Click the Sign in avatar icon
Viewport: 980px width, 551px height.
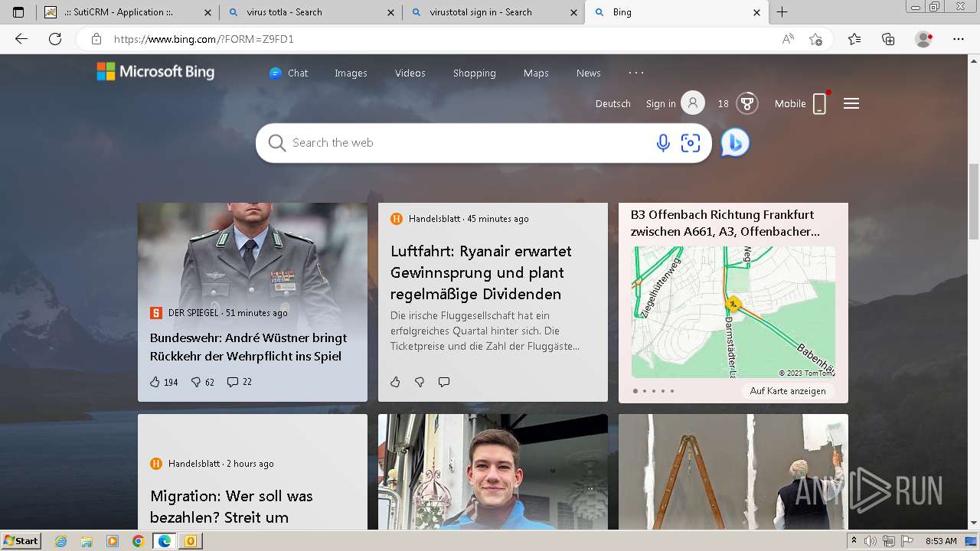[693, 103]
